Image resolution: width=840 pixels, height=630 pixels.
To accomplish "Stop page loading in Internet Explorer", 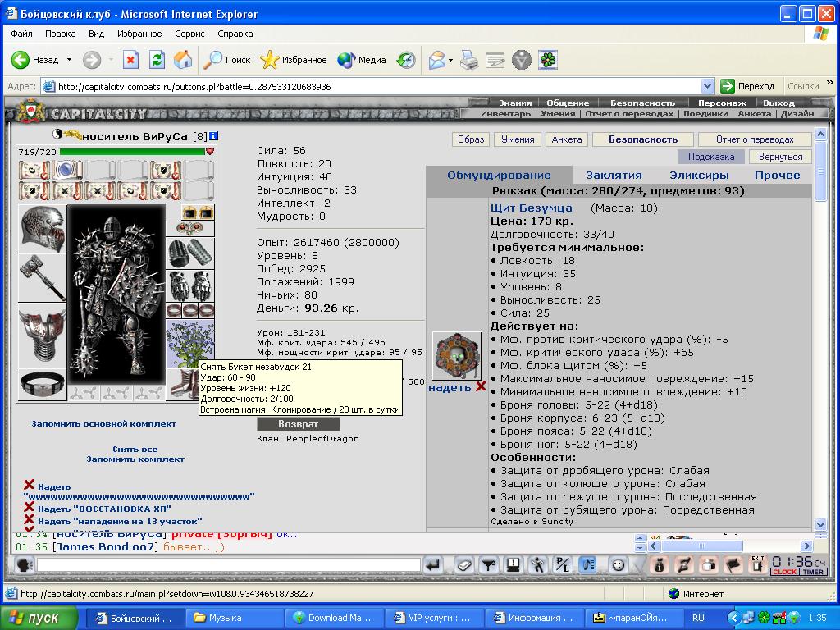I will (130, 59).
